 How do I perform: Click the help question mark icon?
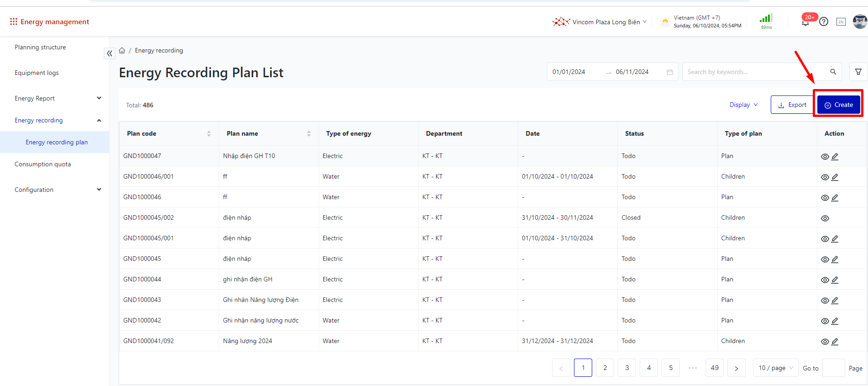(823, 21)
